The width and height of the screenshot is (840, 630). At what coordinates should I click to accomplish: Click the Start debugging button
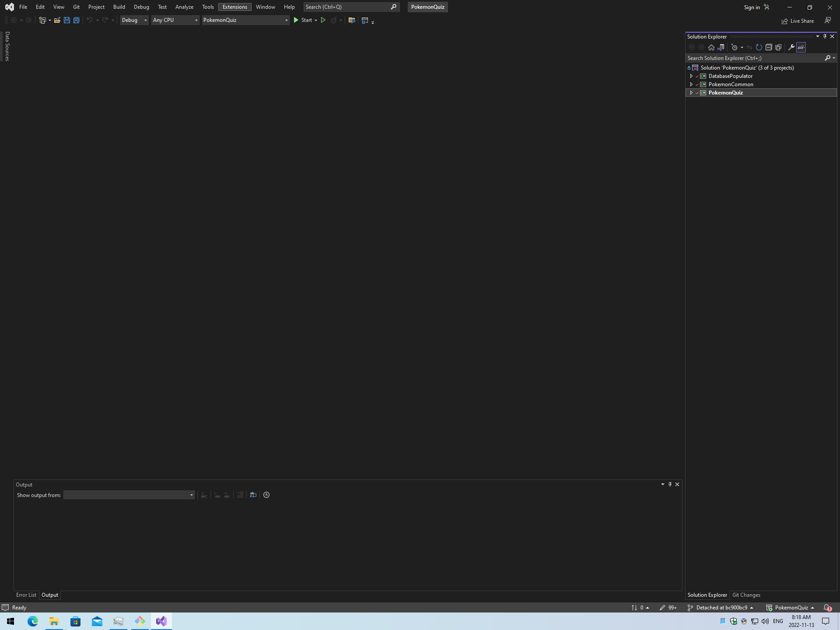(303, 20)
